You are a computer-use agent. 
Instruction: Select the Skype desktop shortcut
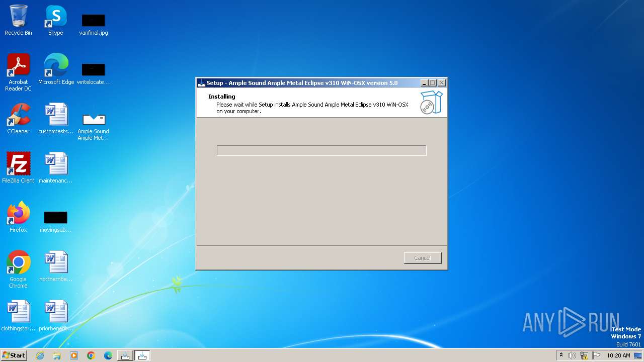(55, 20)
